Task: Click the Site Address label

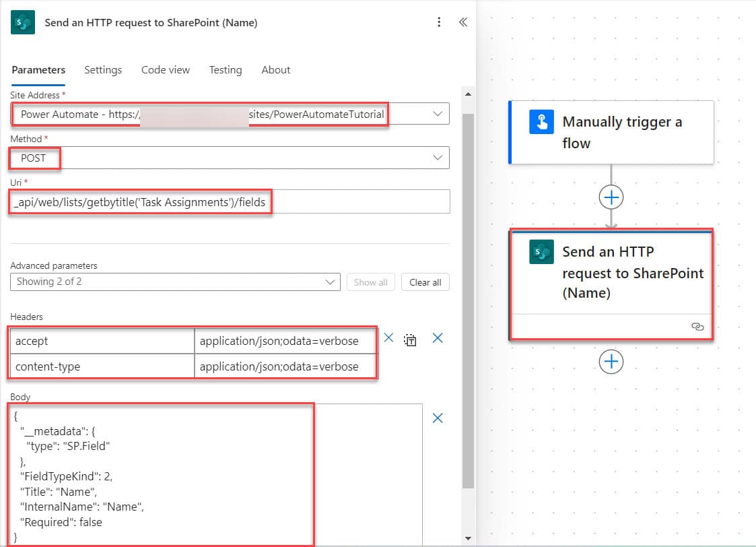Action: pos(35,95)
